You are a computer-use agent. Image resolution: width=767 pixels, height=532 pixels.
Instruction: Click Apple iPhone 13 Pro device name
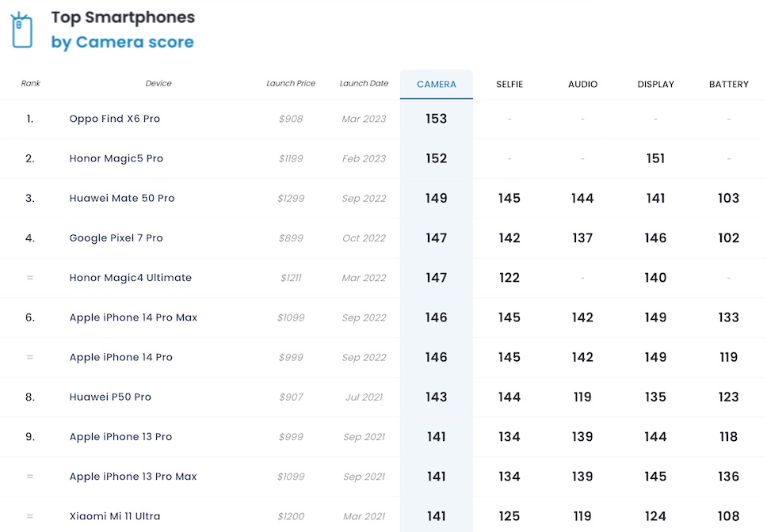[120, 436]
